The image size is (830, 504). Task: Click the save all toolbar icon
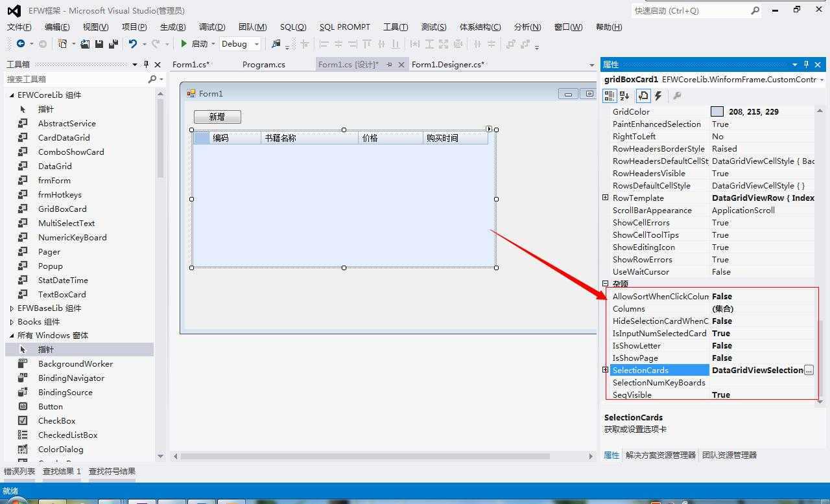pyautogui.click(x=113, y=43)
